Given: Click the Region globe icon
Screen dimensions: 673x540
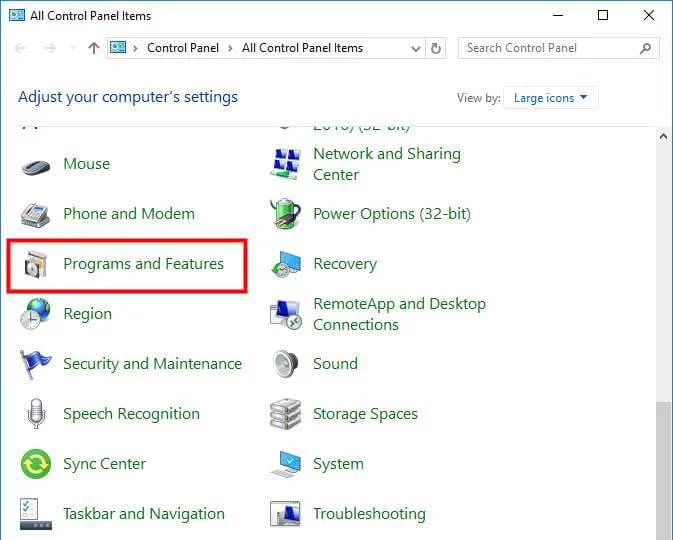Looking at the screenshot, I should [36, 314].
